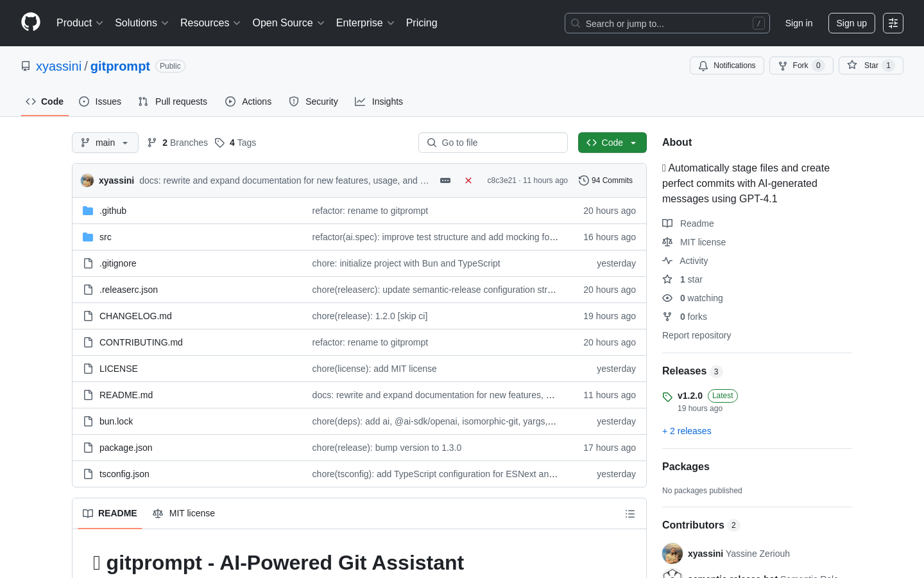Click the Go to file search box
This screenshot has width=924, height=578.
493,143
